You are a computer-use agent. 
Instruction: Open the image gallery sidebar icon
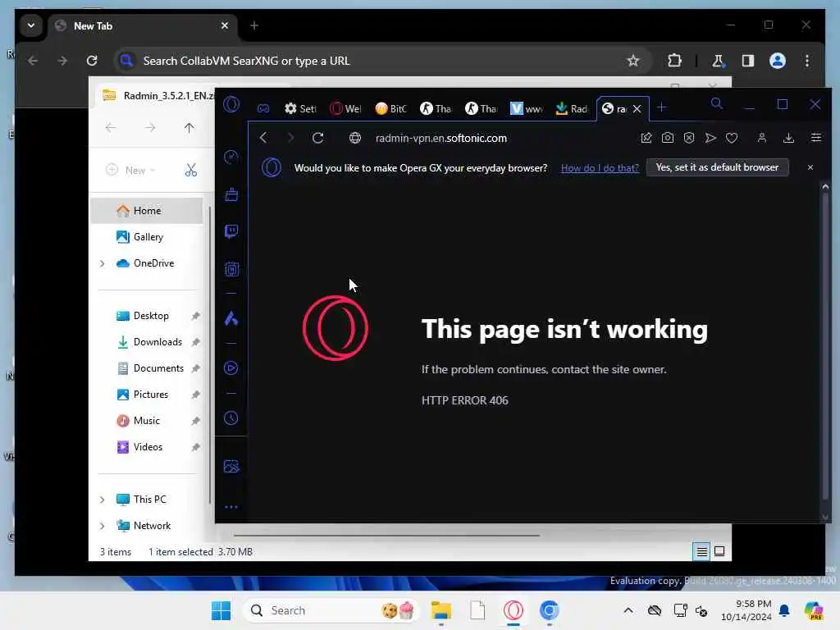click(231, 467)
